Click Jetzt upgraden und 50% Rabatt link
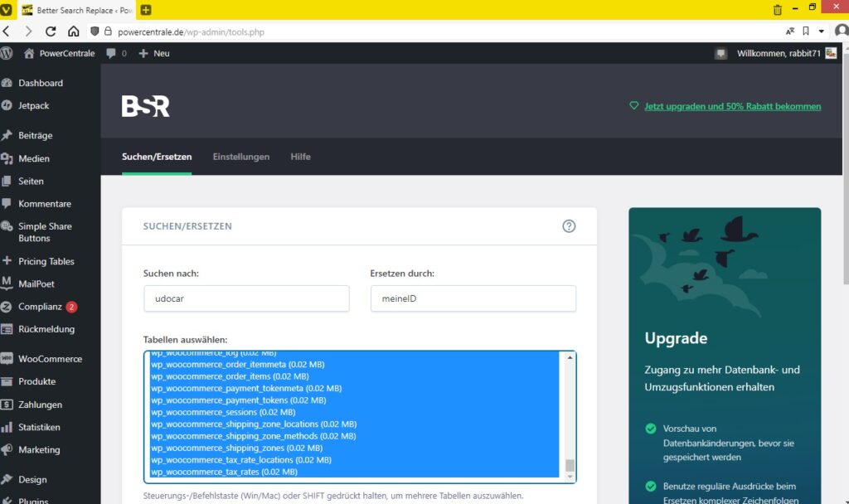This screenshot has height=504, width=849. [x=733, y=106]
